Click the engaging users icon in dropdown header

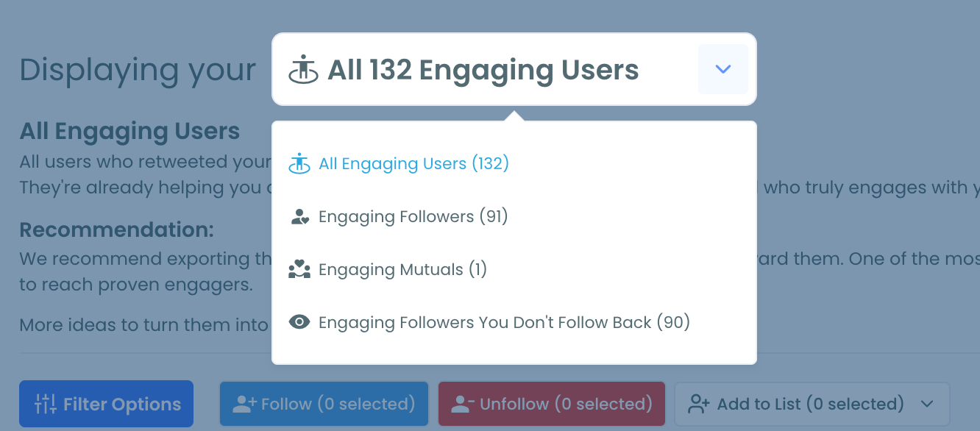tap(302, 70)
